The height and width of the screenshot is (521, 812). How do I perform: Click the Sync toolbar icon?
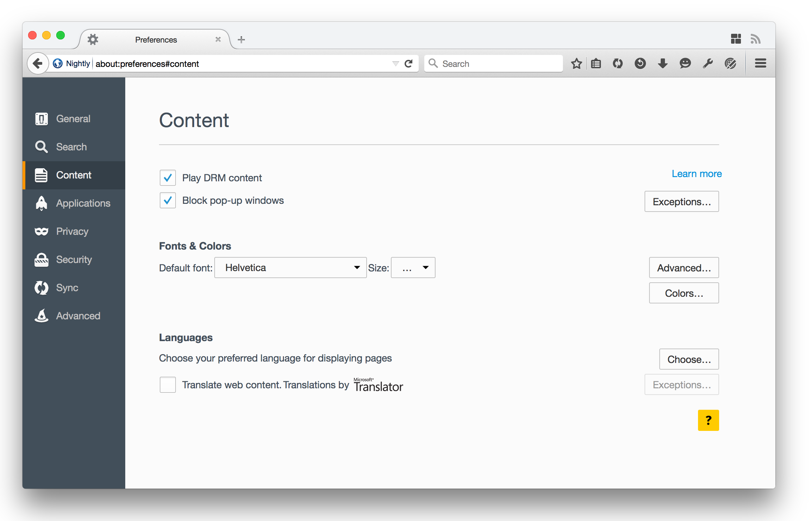618,64
